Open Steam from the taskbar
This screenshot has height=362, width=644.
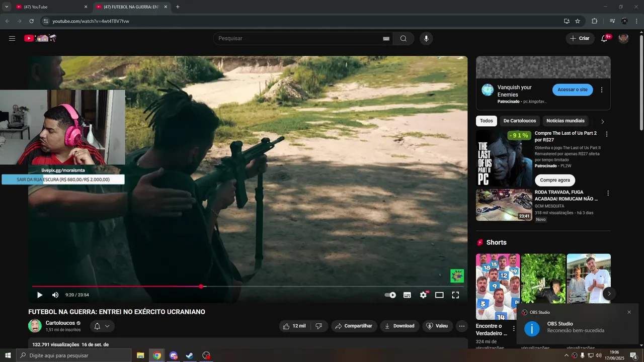point(190,355)
